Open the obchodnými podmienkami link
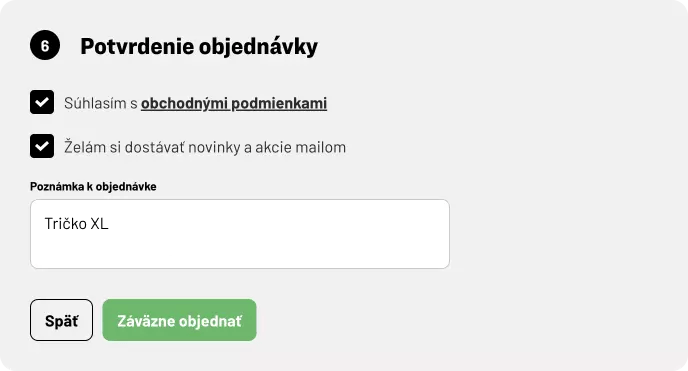The height and width of the screenshot is (371, 688). point(234,103)
